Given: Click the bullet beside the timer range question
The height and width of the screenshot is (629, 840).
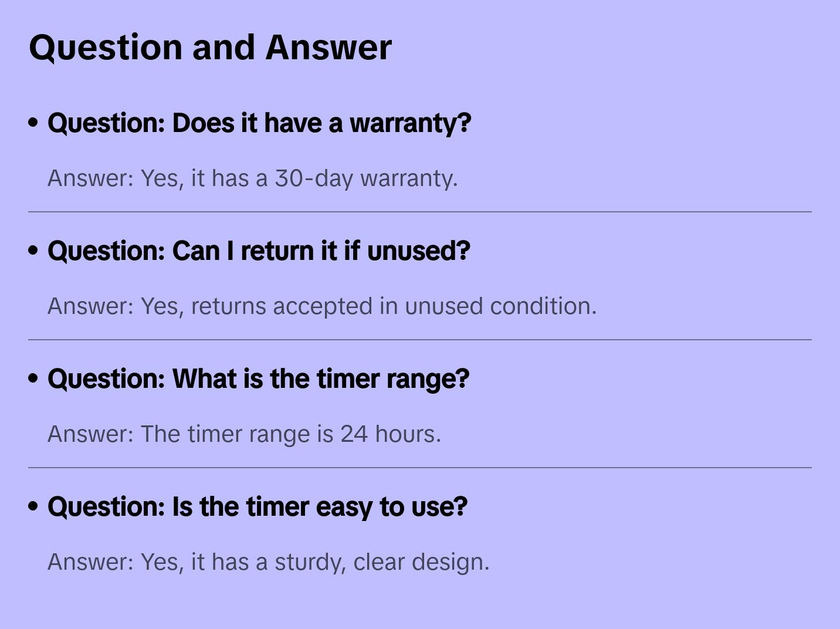Looking at the screenshot, I should point(33,379).
